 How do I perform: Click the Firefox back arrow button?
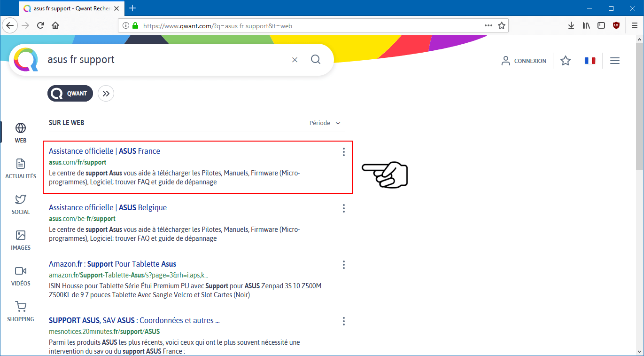tap(10, 25)
